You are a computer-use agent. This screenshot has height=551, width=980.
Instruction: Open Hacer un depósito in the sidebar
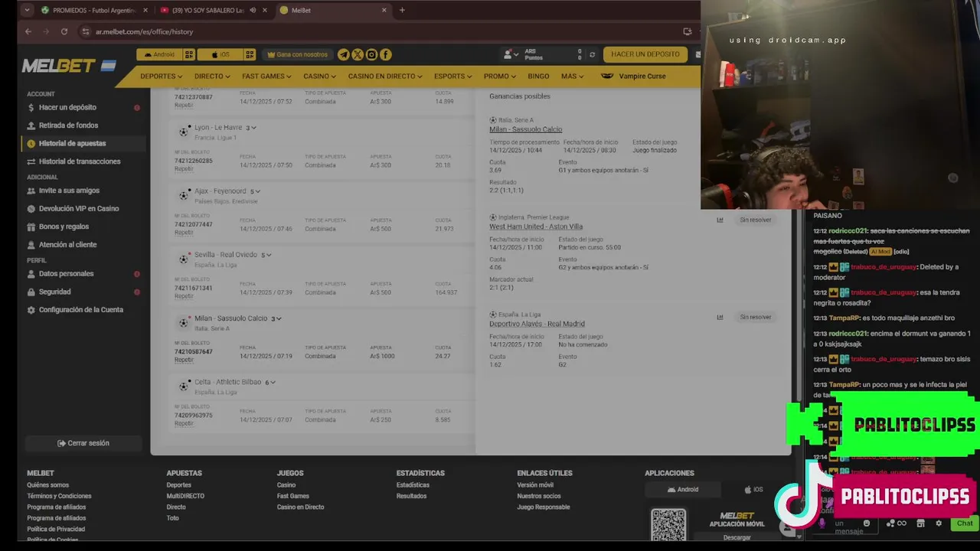(67, 108)
